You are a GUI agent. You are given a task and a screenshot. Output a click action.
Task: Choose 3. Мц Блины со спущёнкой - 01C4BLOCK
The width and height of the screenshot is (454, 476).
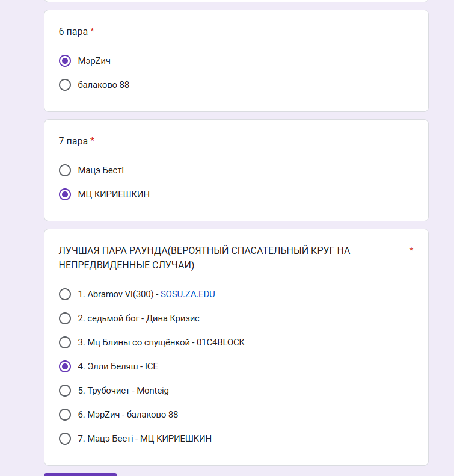pyautogui.click(x=65, y=342)
